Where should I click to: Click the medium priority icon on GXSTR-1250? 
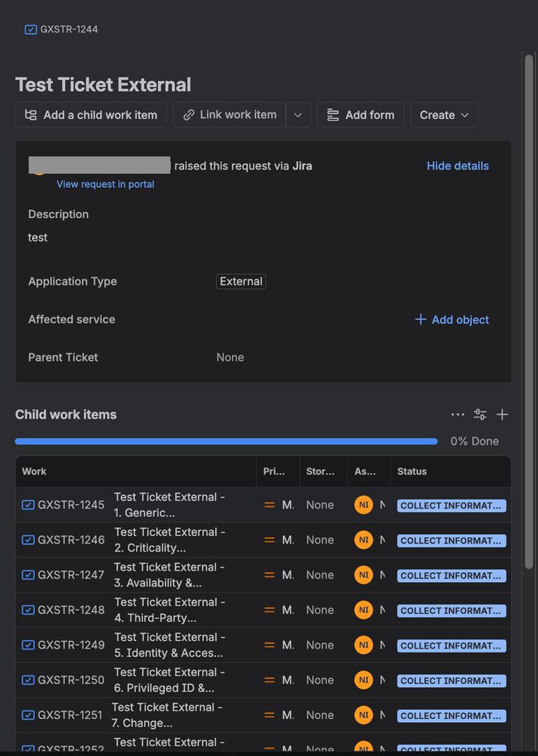tap(269, 680)
